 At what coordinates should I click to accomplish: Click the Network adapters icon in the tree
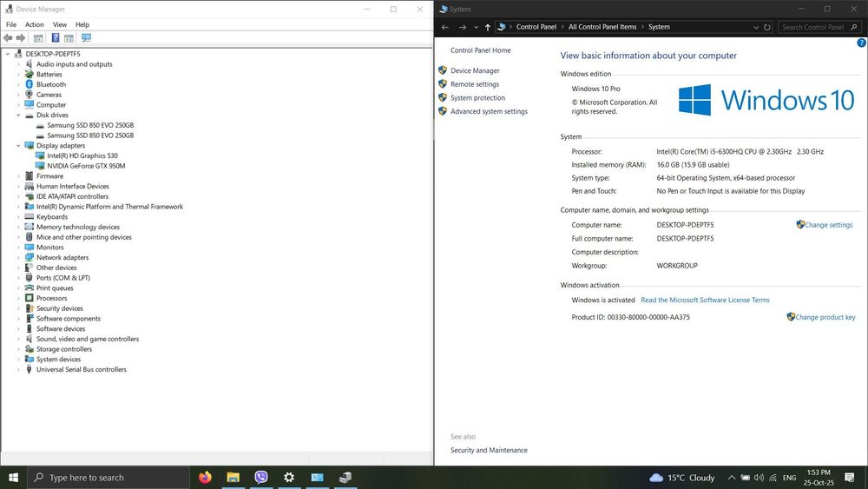coord(30,257)
